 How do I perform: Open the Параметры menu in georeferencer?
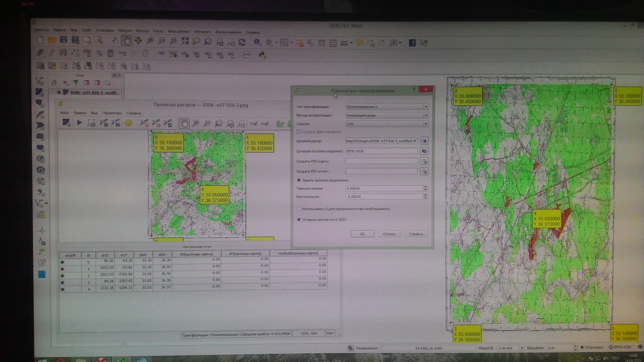point(112,113)
